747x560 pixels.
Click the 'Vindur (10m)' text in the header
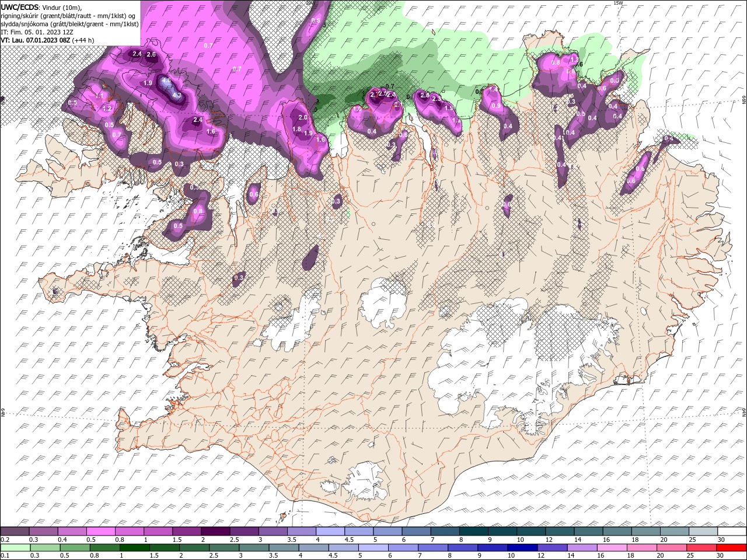click(62, 7)
